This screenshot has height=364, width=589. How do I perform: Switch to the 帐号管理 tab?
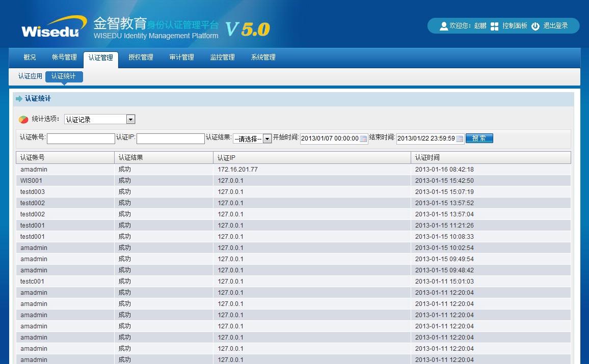pos(64,58)
